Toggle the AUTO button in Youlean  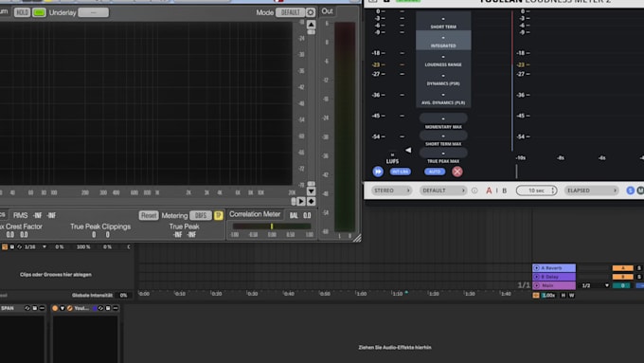[435, 172]
